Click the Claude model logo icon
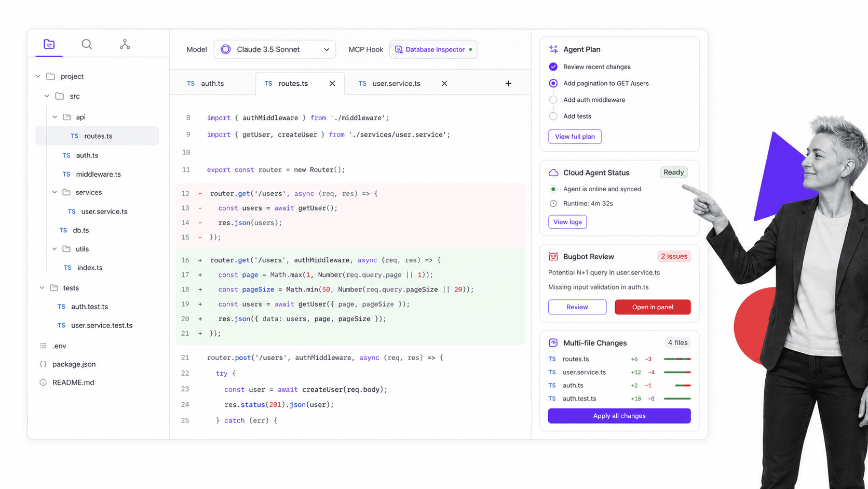 pos(226,49)
